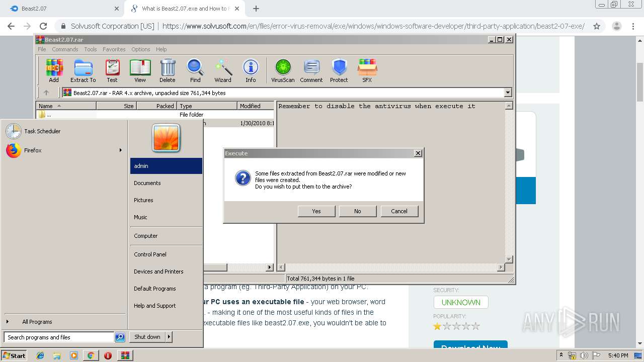Click the Start button
This screenshot has height=362, width=644.
[x=15, y=355]
